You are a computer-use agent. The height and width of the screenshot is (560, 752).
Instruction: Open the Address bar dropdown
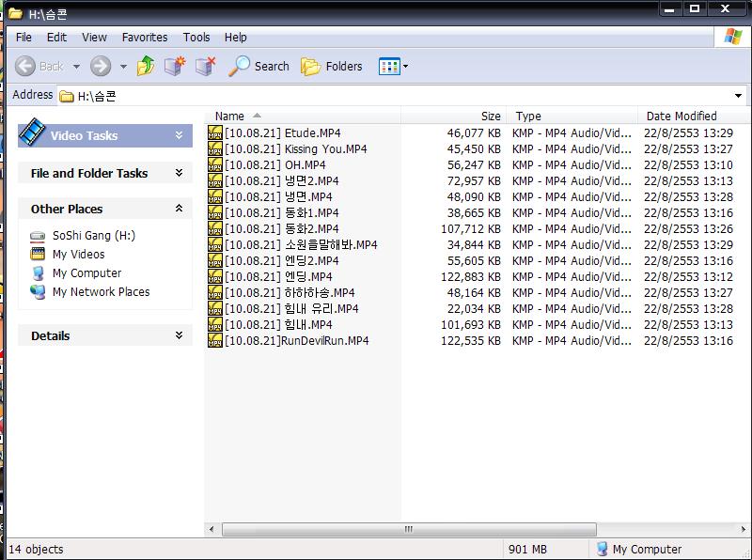[x=738, y=96]
